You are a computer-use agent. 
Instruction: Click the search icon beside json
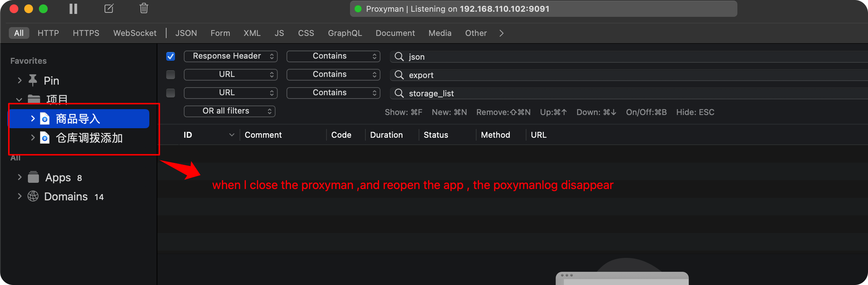click(399, 56)
